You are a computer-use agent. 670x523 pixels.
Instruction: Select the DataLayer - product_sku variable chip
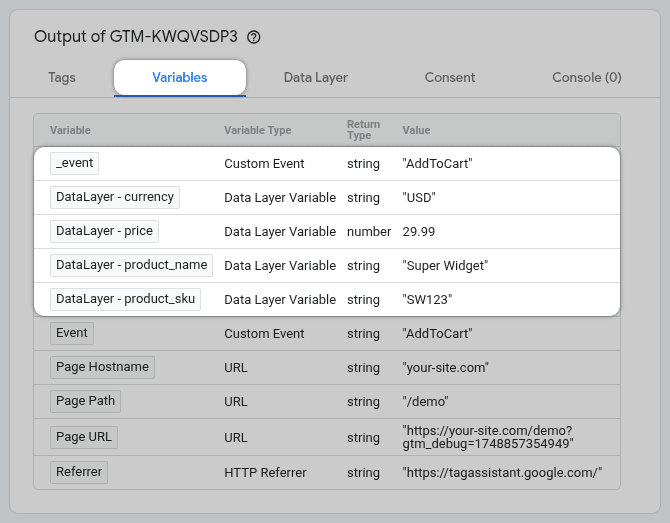[125, 299]
